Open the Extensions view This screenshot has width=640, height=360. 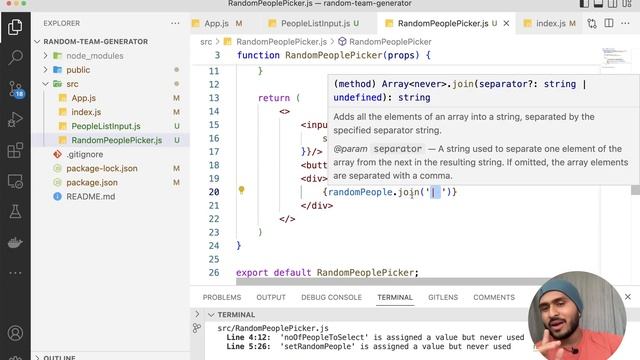tap(15, 151)
